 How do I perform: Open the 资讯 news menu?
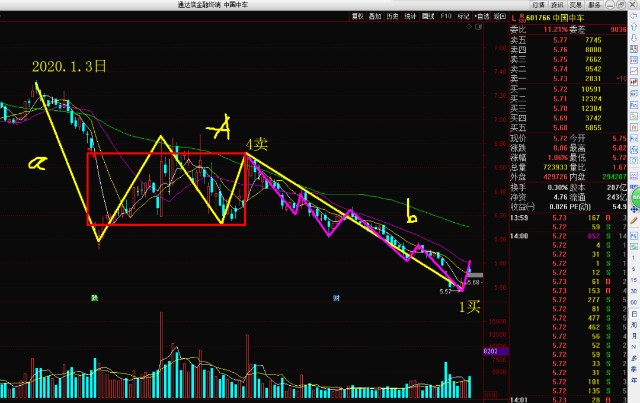(x=557, y=5)
